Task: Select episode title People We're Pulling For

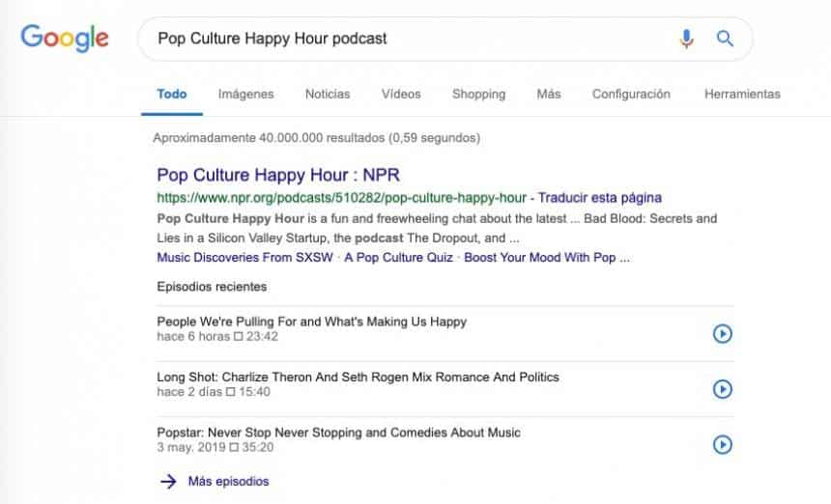Action: click(311, 322)
